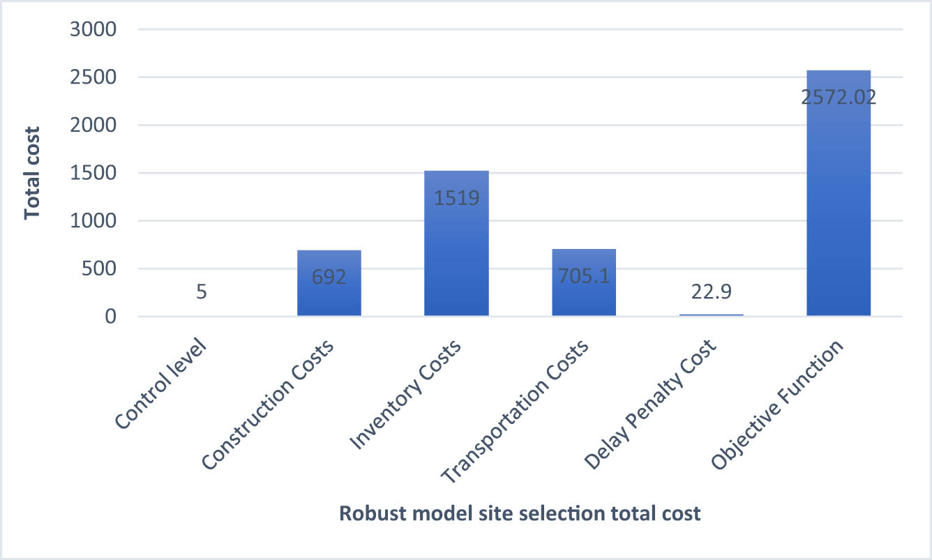This screenshot has height=560, width=932.
Task: Click the 1000 tick on vertical axis
Action: point(91,221)
